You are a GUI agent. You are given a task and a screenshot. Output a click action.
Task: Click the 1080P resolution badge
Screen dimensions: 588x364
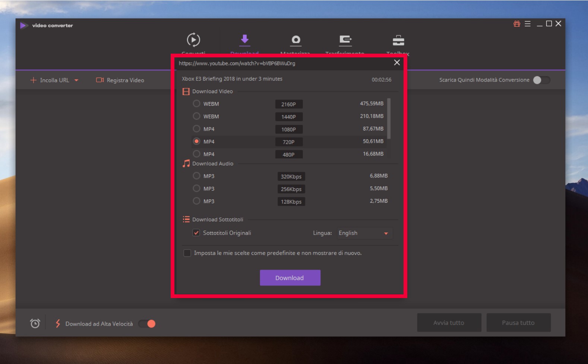pos(289,130)
